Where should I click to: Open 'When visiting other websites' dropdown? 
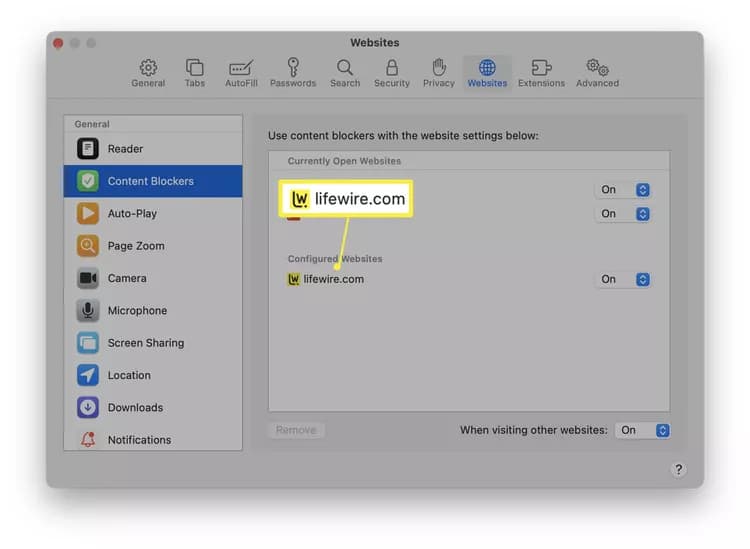643,430
